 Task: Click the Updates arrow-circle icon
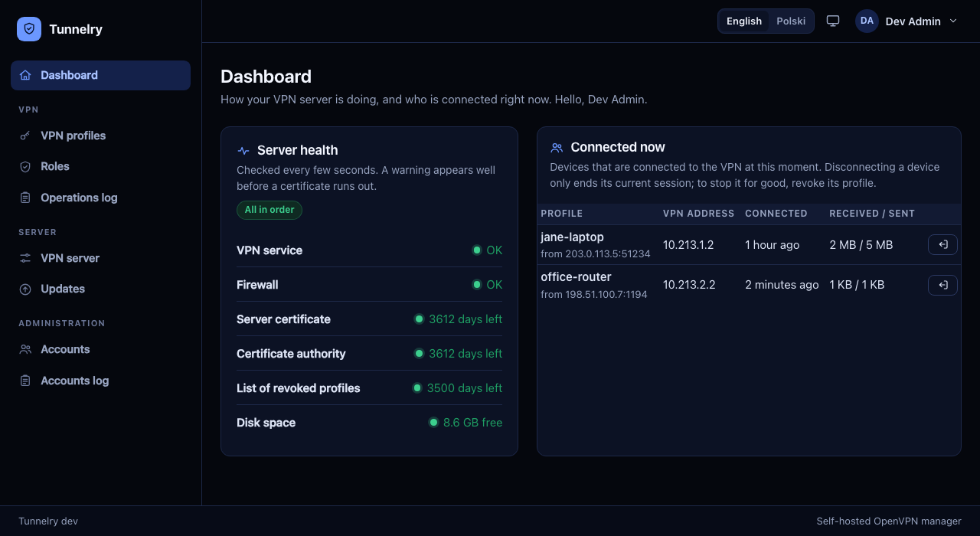click(x=25, y=289)
